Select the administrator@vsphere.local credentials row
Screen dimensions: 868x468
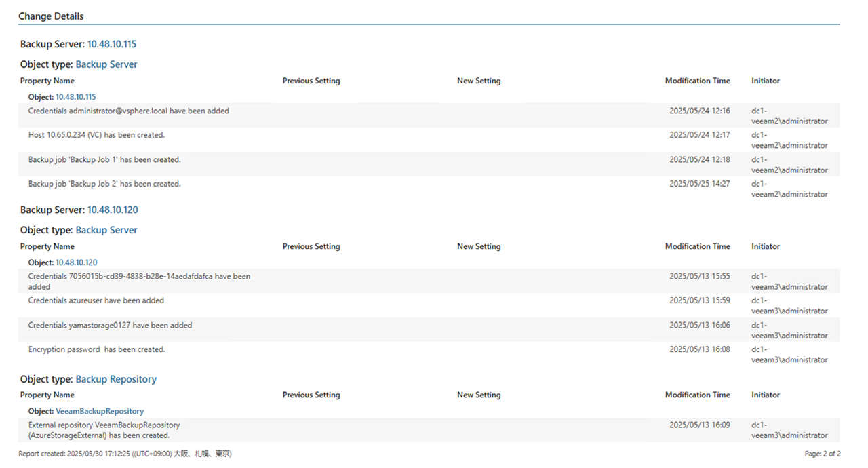point(129,111)
